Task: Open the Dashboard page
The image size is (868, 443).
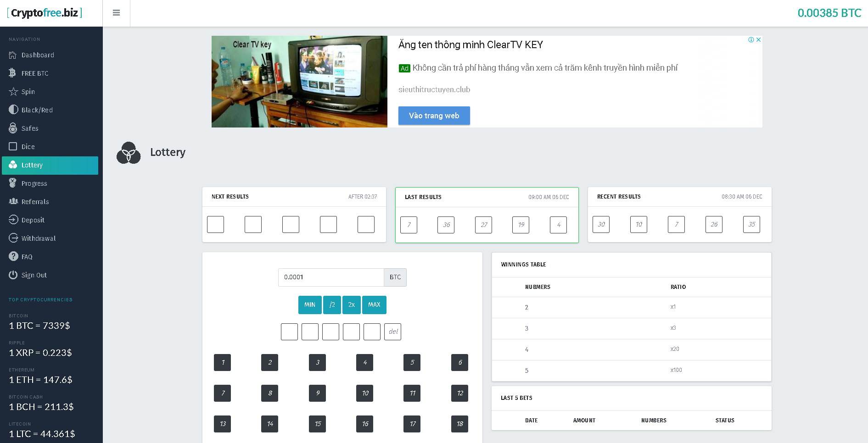Action: (x=38, y=55)
